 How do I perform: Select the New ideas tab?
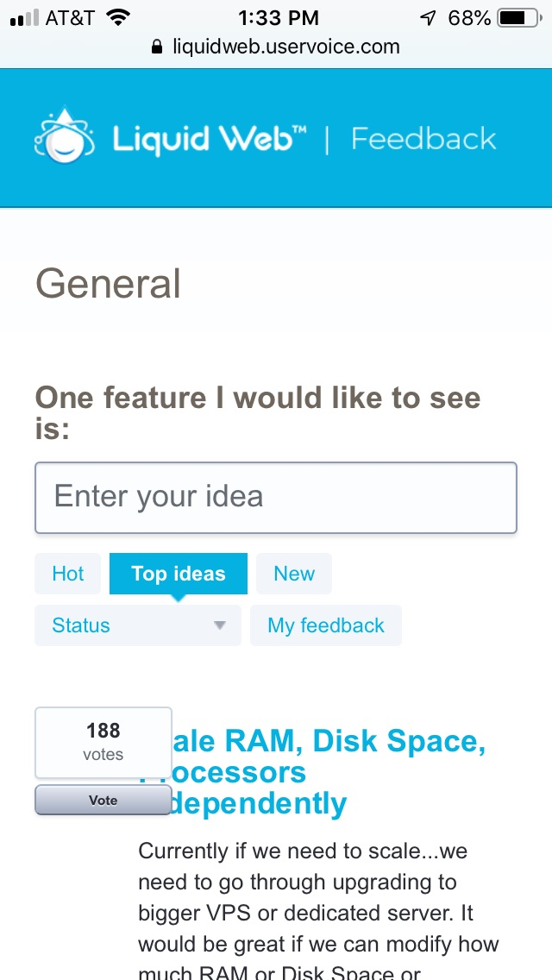click(x=293, y=573)
